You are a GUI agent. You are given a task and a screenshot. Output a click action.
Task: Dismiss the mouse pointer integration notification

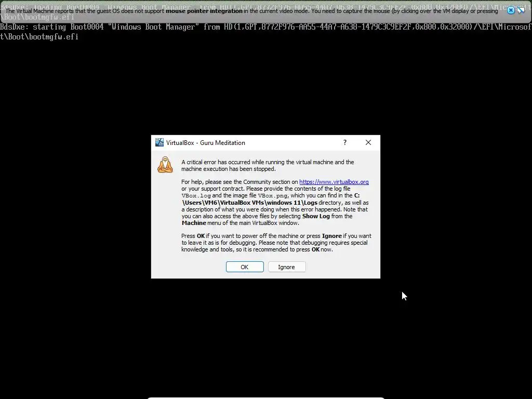511,10
